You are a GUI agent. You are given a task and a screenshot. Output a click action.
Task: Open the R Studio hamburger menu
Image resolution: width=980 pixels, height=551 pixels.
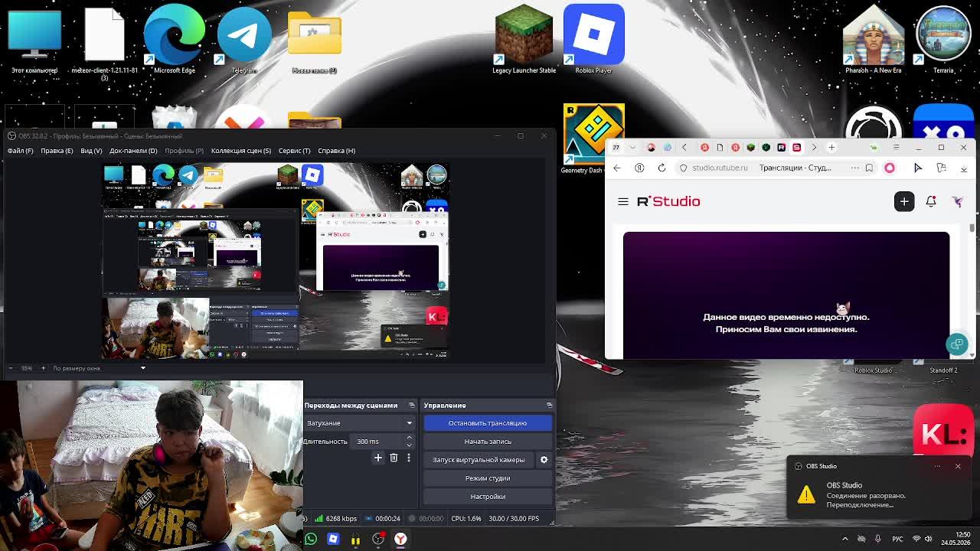pyautogui.click(x=623, y=201)
